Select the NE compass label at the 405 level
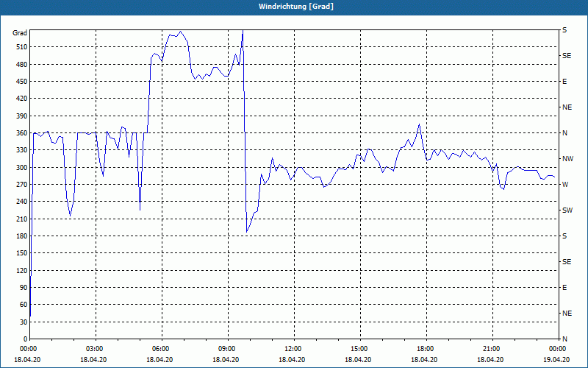The height and width of the screenshot is (368, 588). [x=567, y=107]
